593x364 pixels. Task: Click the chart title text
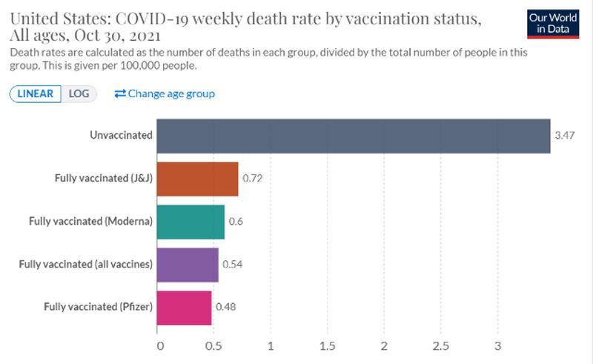coord(245,27)
